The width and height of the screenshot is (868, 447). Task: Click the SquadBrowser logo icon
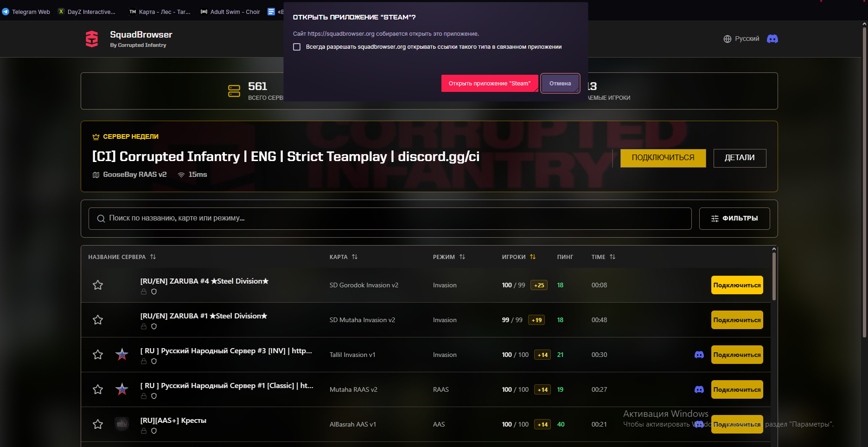pyautogui.click(x=92, y=39)
